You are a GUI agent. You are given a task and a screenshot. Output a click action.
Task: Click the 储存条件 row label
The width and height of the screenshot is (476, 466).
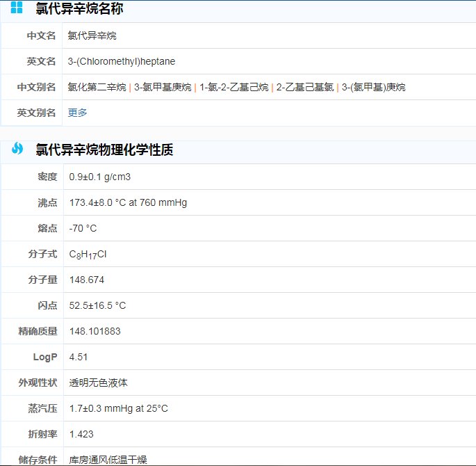(38, 460)
